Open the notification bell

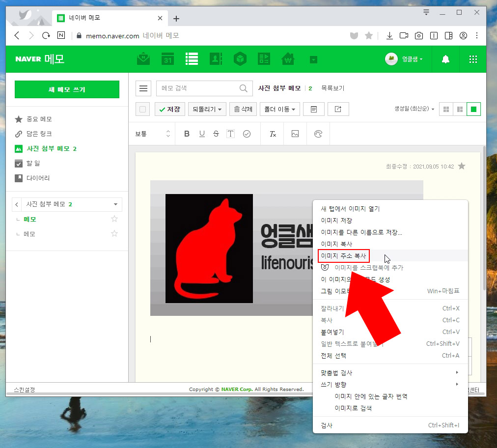pyautogui.click(x=445, y=59)
